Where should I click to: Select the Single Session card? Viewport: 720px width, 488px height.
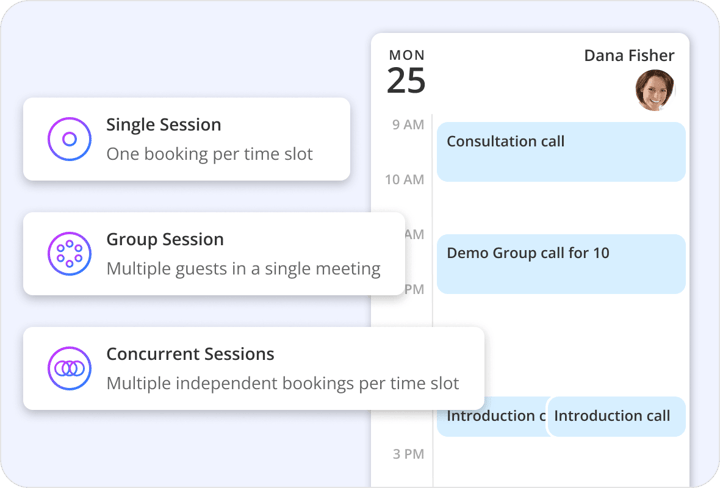(186, 139)
